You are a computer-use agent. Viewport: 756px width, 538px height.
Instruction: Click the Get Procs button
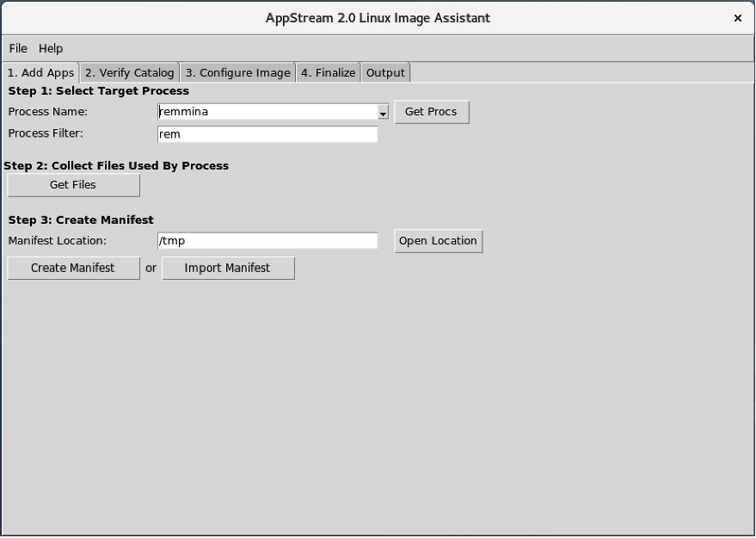[x=432, y=112]
